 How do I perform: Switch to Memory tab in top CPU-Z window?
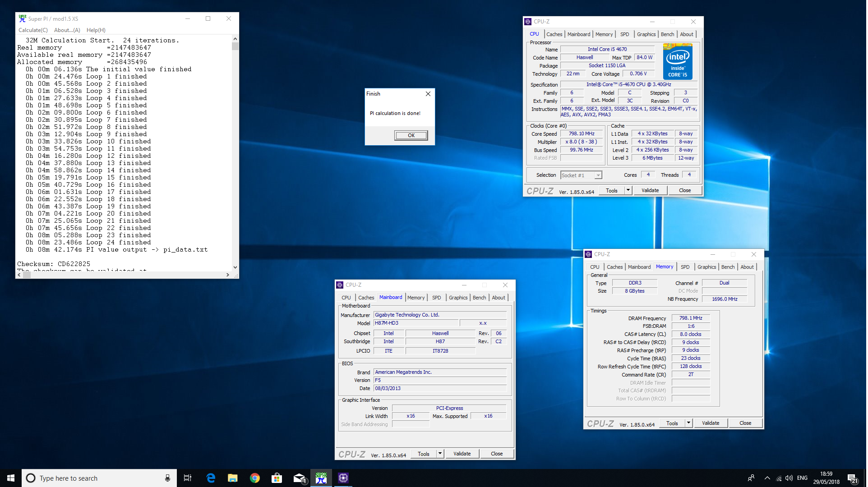(604, 34)
